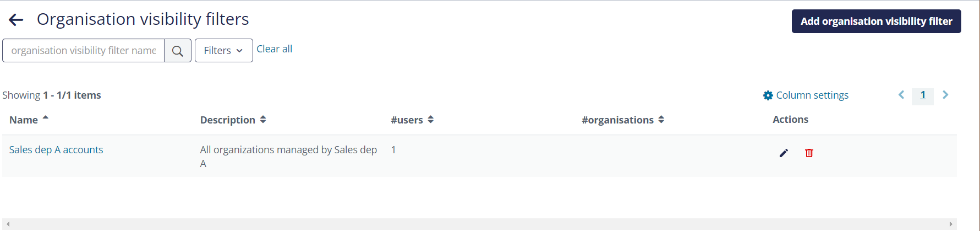Open the Sales dep A accounts link
The height and width of the screenshot is (231, 980).
(56, 150)
